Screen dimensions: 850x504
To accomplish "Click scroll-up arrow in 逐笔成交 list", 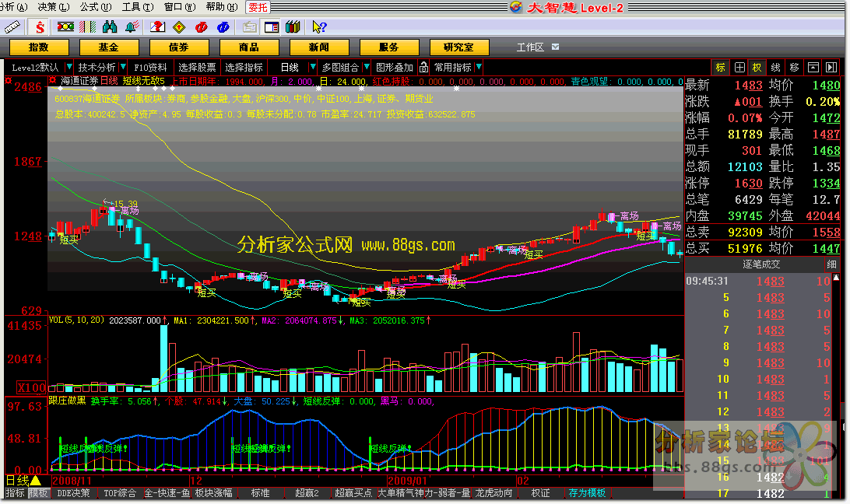I will 836,278.
